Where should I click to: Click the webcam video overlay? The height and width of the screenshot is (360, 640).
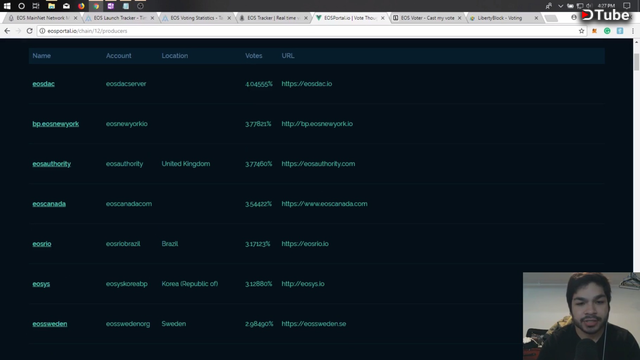pyautogui.click(x=581, y=316)
